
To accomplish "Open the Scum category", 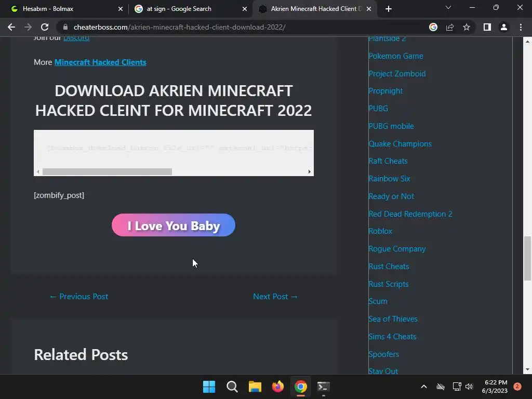I will pyautogui.click(x=378, y=301).
